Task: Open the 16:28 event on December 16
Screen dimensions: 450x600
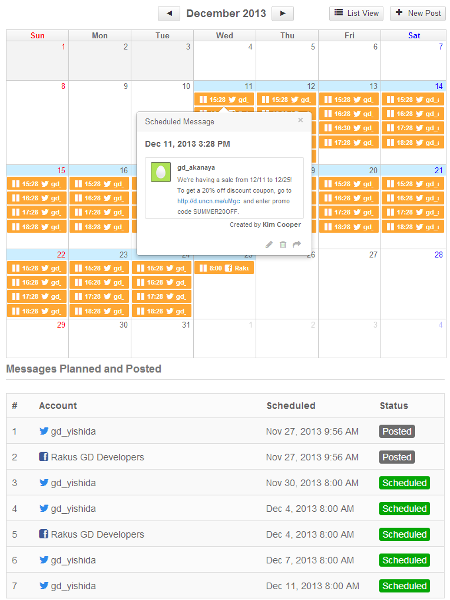Action: 99,198
